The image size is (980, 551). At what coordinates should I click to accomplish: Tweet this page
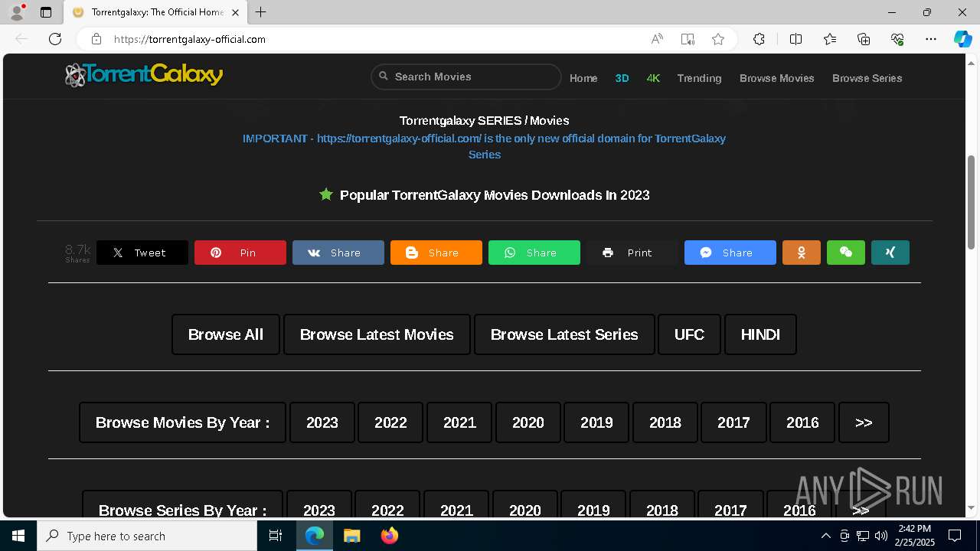[x=142, y=253]
